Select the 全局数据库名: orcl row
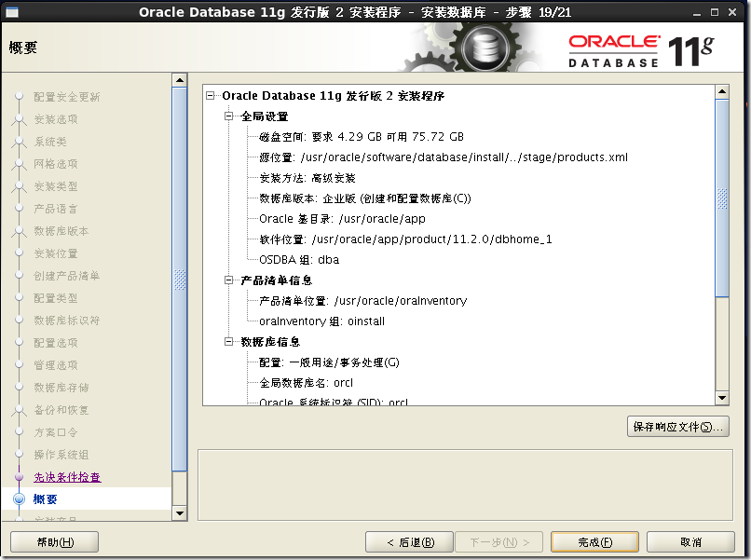Screen dimensions: 751x560 pyautogui.click(x=306, y=383)
